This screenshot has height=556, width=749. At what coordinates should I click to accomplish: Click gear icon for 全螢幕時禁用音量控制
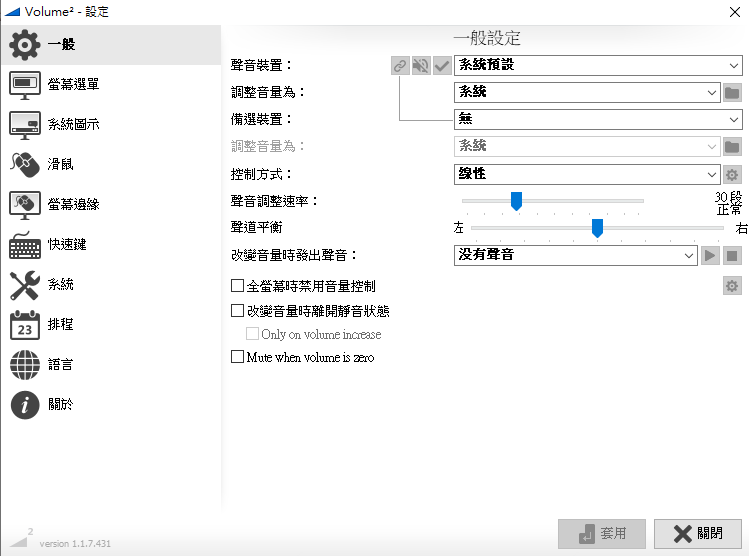click(x=732, y=287)
